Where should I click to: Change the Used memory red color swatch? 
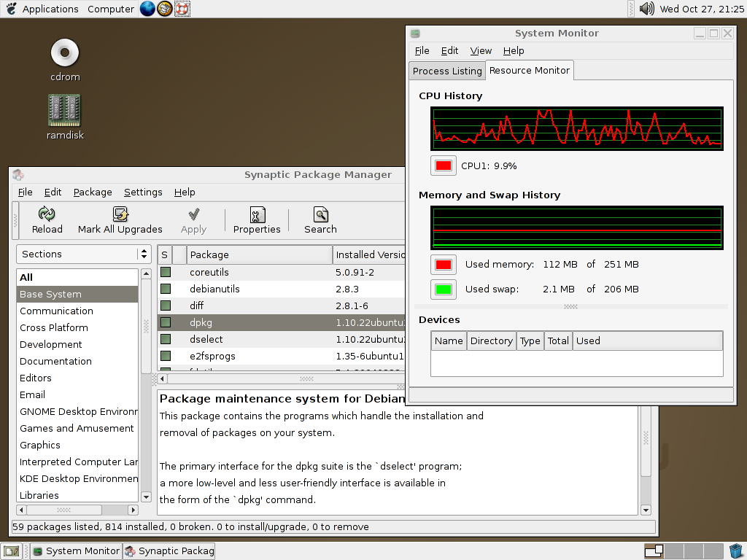click(443, 265)
